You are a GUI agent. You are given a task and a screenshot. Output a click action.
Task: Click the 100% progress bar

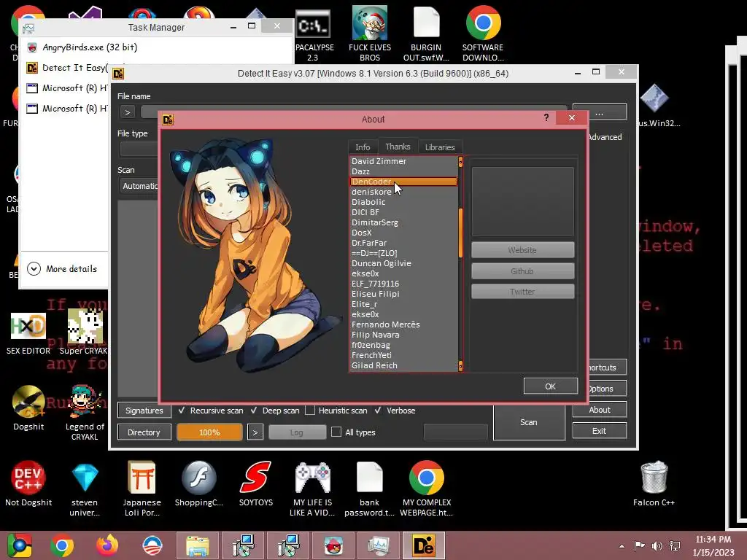click(x=209, y=432)
